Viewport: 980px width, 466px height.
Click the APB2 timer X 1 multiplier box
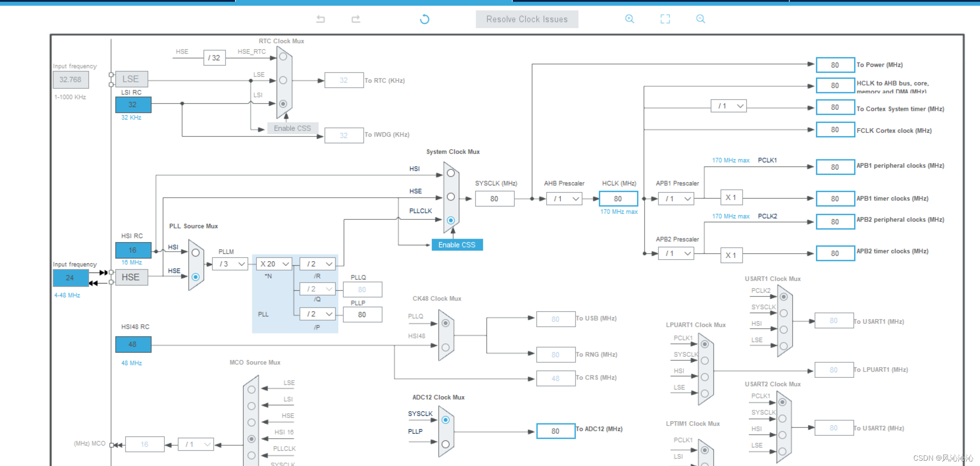point(731,255)
